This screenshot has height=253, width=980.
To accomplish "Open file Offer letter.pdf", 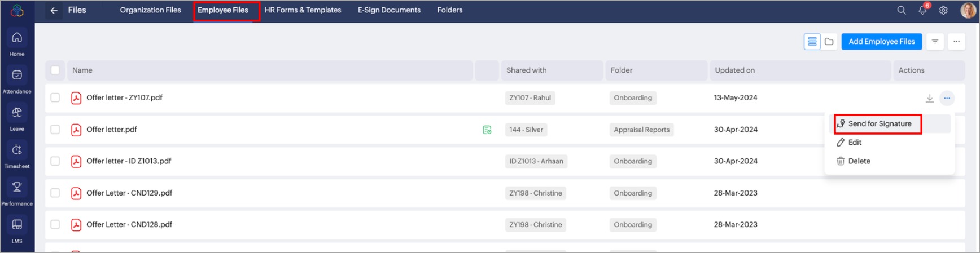I will 112,129.
